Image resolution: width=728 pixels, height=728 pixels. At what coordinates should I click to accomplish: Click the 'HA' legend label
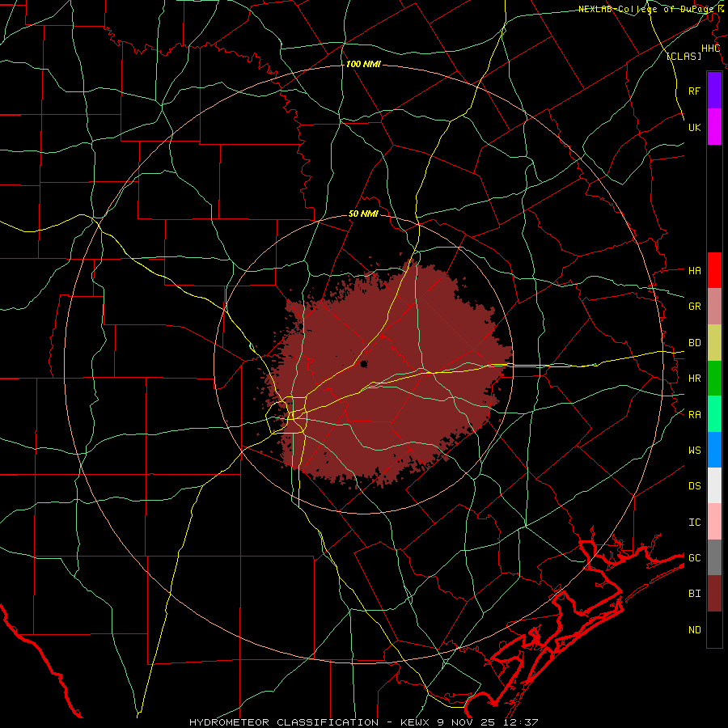pos(694,271)
